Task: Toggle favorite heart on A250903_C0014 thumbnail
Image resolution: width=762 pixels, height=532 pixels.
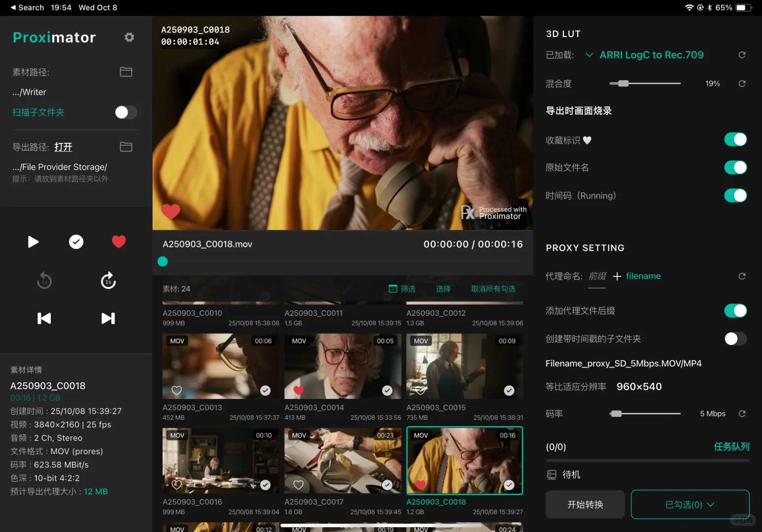Action: tap(298, 391)
